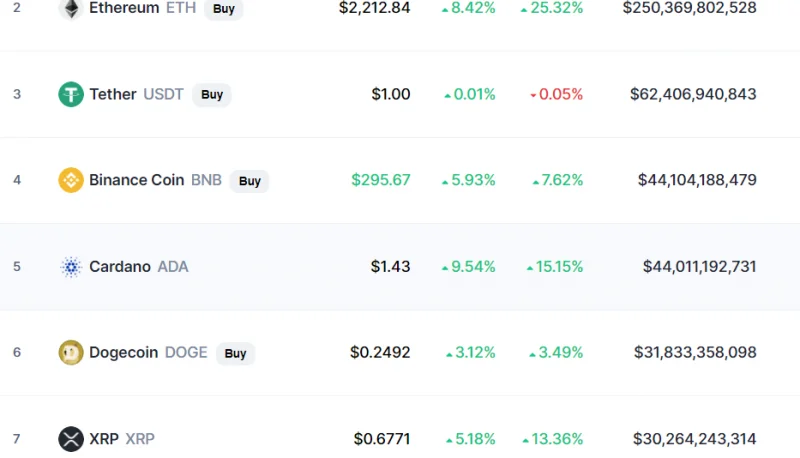
Task: Click Cardano market cap $44,011,192,731
Action: (x=699, y=267)
